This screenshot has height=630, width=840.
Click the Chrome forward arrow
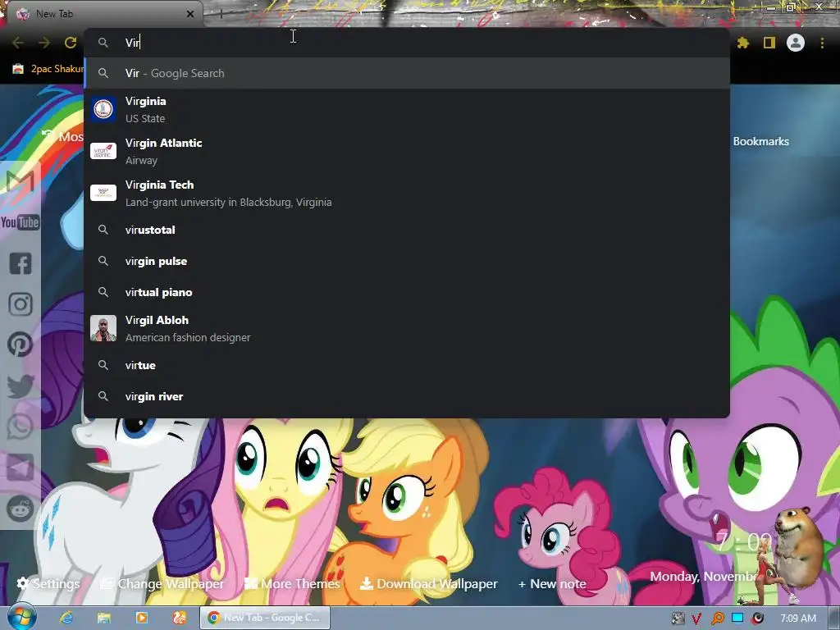(x=44, y=43)
